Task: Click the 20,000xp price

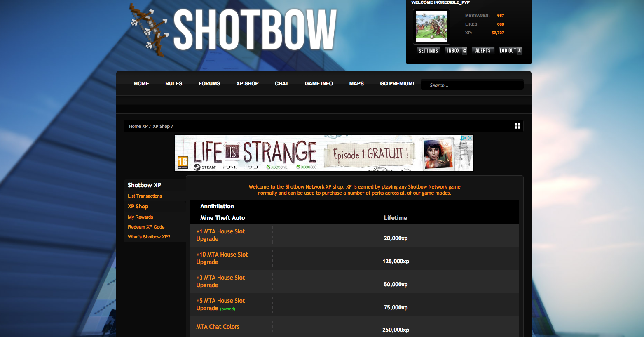Action: point(396,238)
